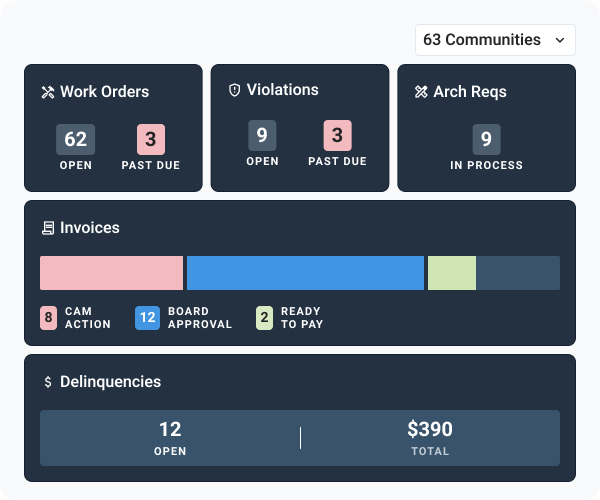Select the Board Approval legend badge 12

click(147, 318)
